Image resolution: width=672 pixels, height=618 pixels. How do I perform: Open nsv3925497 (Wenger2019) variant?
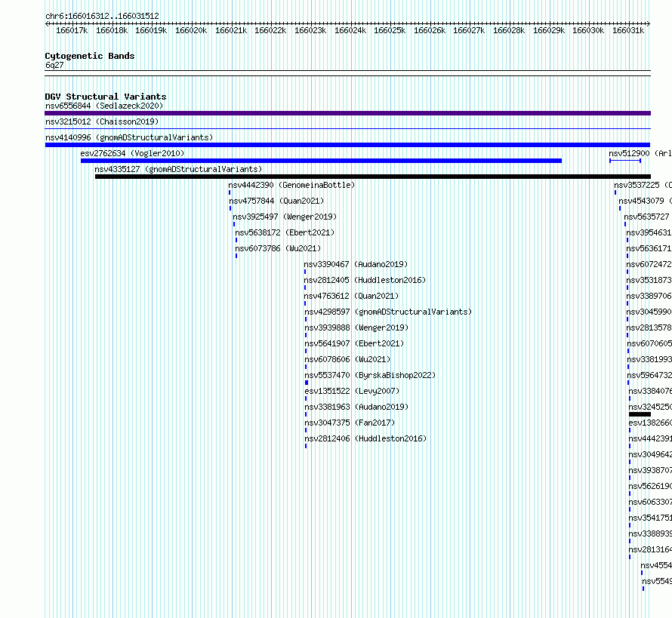click(285, 217)
